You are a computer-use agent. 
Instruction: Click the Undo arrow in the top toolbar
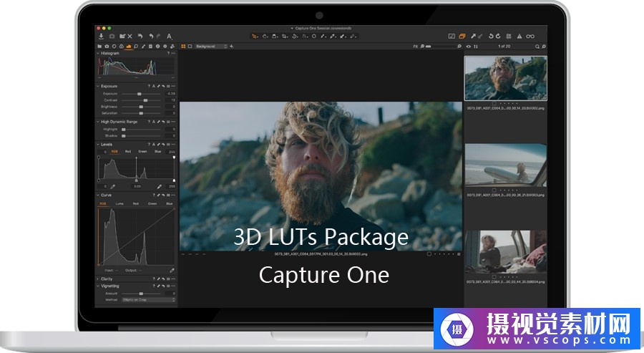point(152,37)
